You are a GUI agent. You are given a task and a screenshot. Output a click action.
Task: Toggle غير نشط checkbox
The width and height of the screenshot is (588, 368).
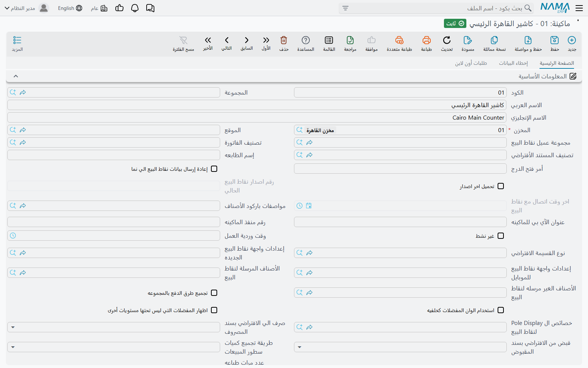[501, 236]
